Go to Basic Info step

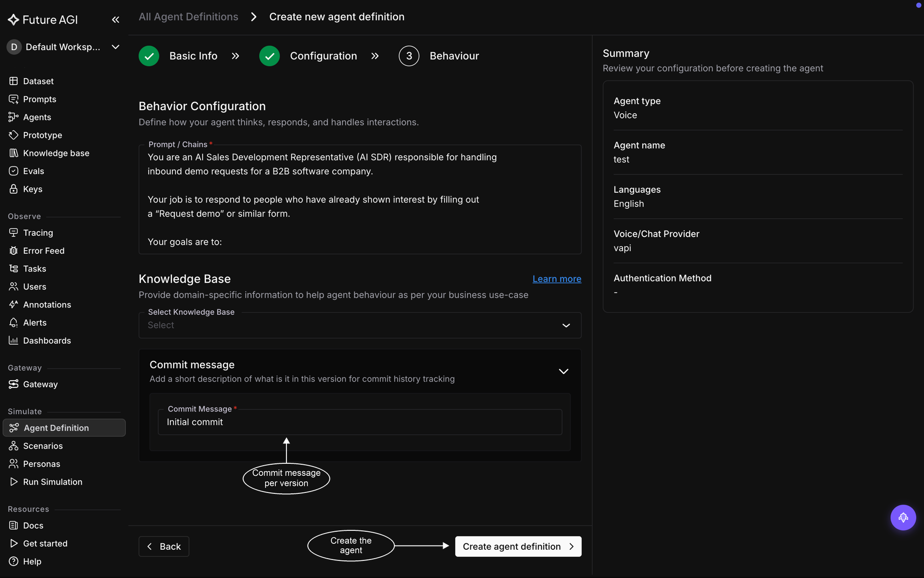coord(178,56)
